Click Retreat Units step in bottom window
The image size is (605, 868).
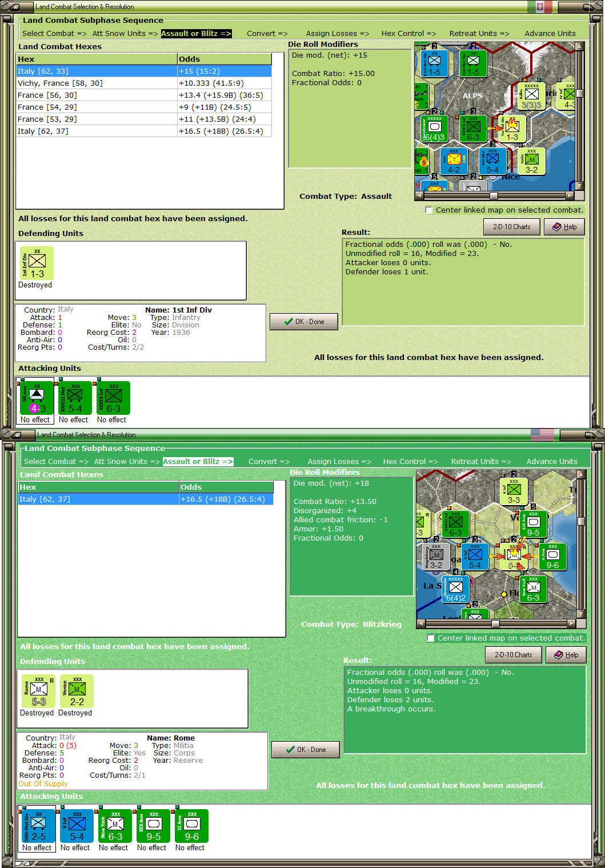click(481, 461)
